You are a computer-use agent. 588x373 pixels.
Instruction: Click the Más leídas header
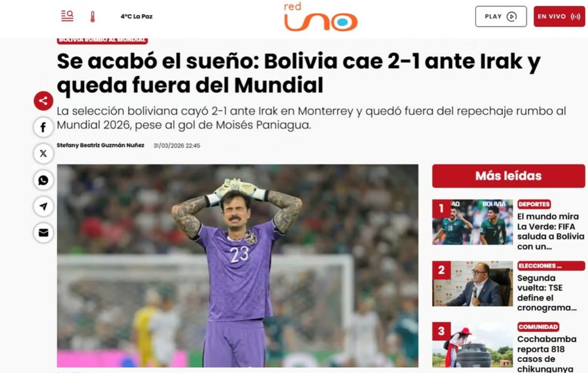508,176
